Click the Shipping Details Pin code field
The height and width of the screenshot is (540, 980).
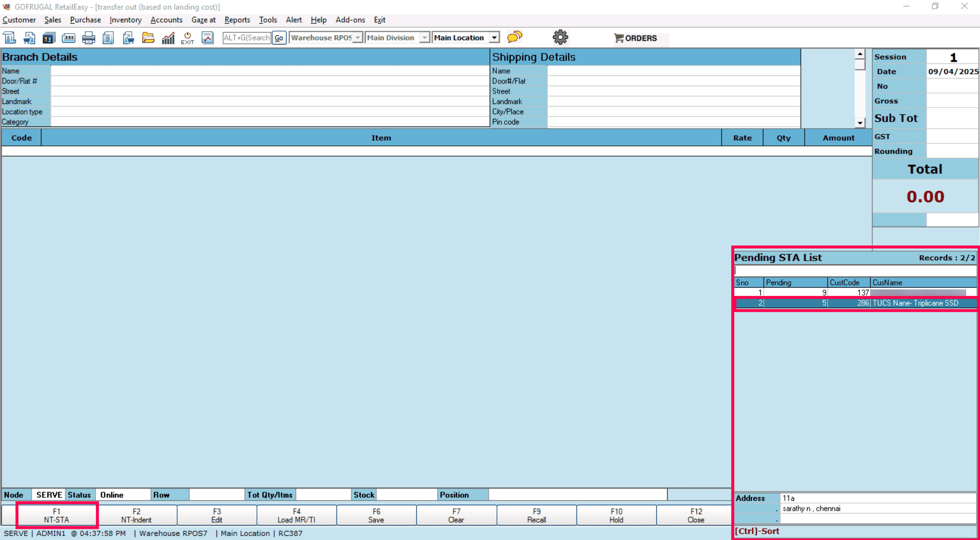[674, 122]
